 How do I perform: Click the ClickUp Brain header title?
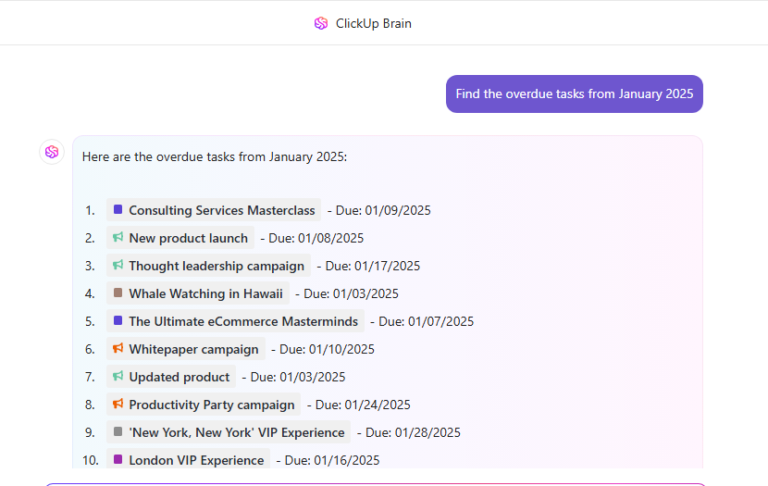373,24
